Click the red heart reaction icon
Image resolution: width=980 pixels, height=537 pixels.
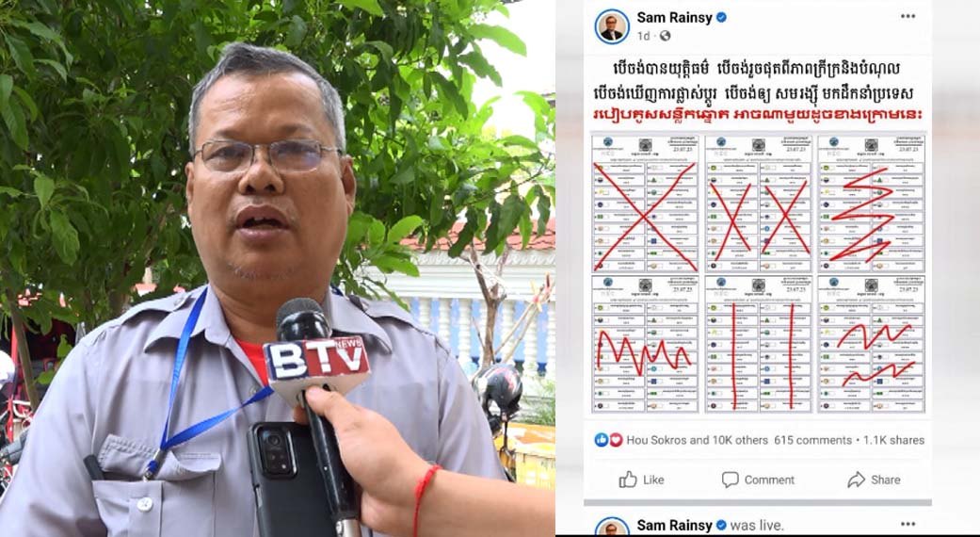615,440
